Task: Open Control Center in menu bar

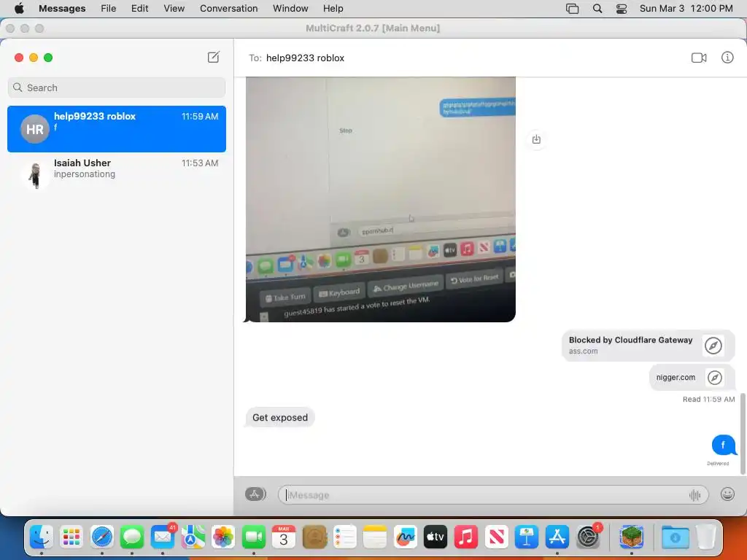Action: [622, 8]
